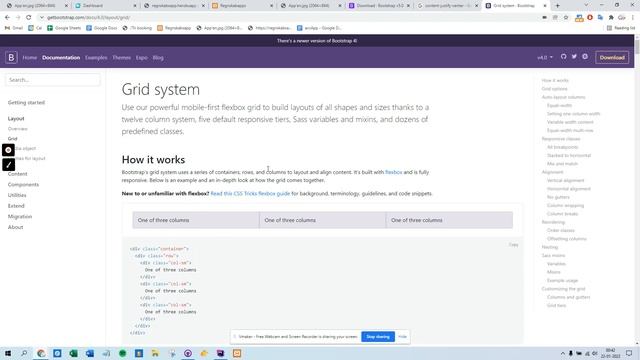Open Word from the taskbar
This screenshot has width=640, height=360.
(90, 353)
